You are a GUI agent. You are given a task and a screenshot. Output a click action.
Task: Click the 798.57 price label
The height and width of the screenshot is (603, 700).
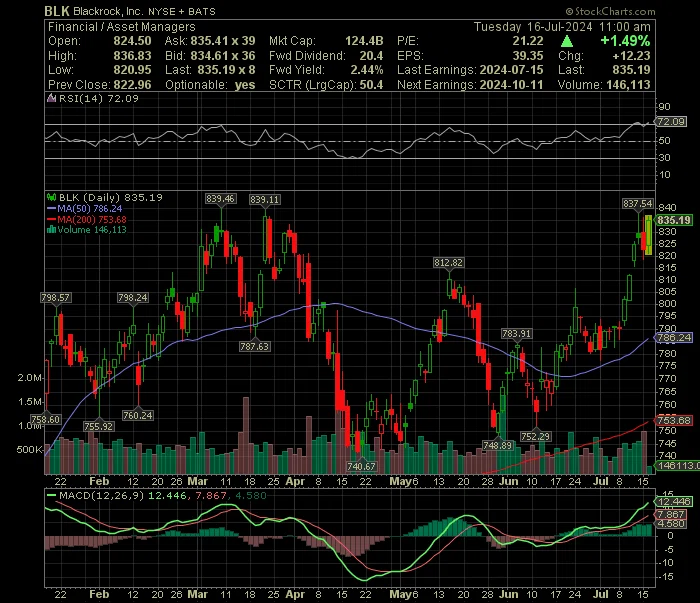[55, 298]
